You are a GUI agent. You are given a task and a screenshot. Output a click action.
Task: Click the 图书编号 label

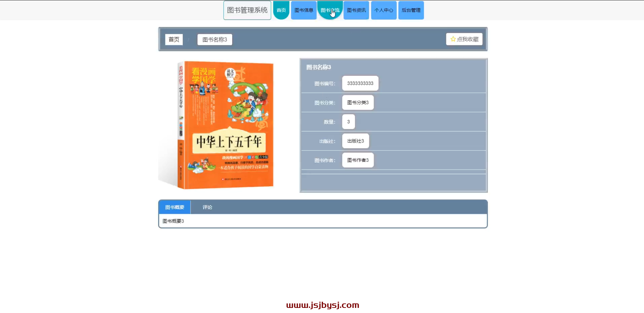[325, 84]
